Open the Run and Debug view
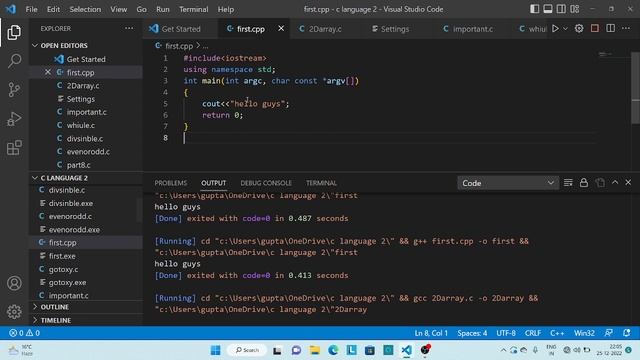Viewport: 640px width, 360px height. (14, 119)
